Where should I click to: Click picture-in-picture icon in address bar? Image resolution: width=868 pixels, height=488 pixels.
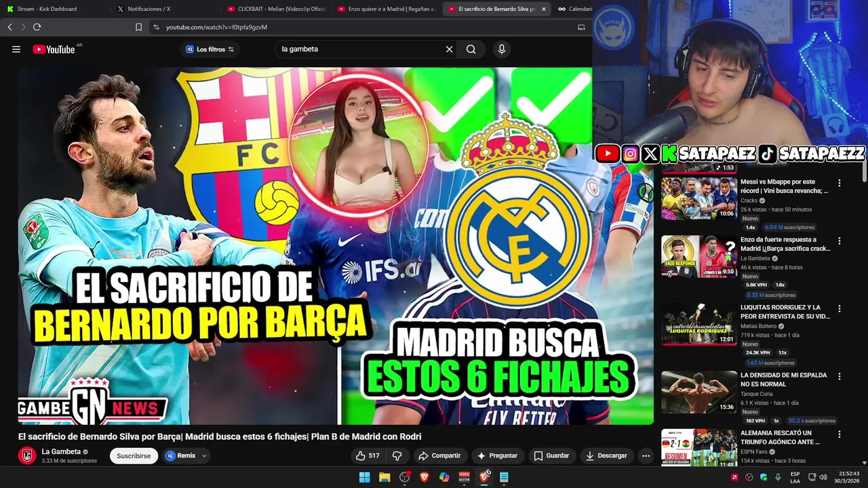click(x=581, y=27)
